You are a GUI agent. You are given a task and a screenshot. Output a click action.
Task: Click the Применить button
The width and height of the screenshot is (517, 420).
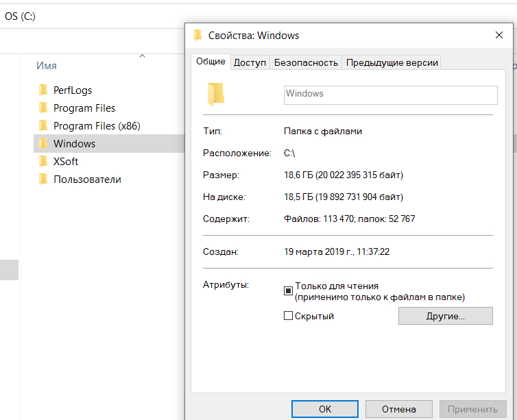click(473, 409)
